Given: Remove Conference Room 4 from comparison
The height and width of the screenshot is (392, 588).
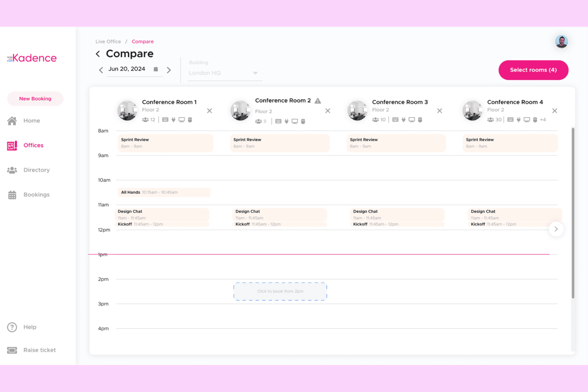Looking at the screenshot, I should pos(555,111).
